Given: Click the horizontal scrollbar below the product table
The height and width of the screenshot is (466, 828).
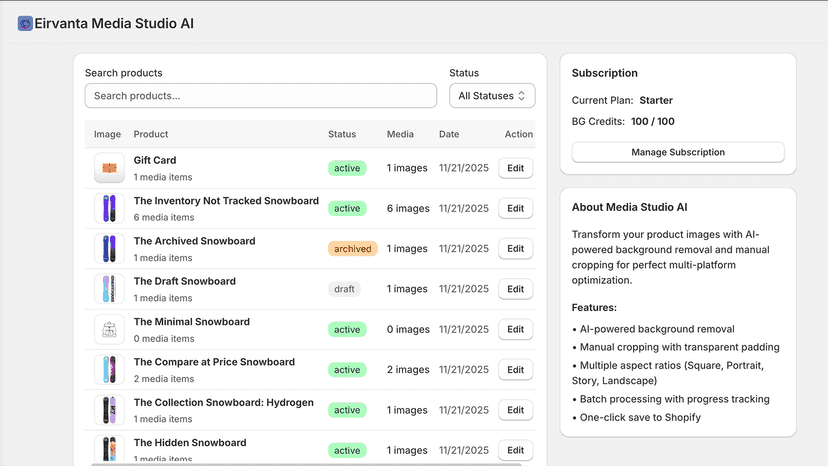Looking at the screenshot, I should pos(306,464).
